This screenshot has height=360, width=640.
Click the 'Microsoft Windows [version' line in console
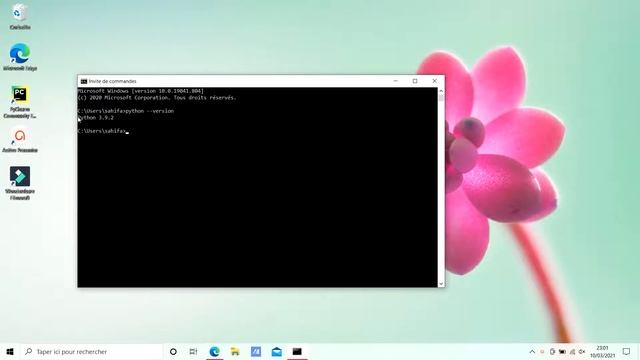141,91
